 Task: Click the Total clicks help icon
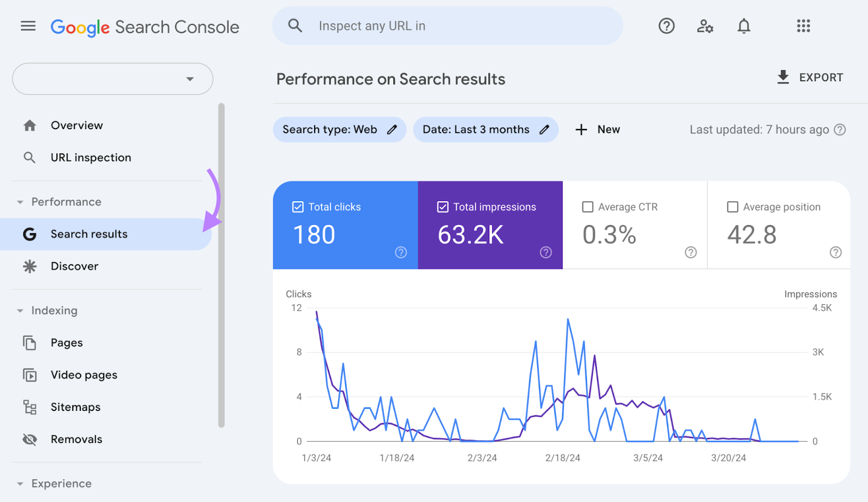point(400,252)
